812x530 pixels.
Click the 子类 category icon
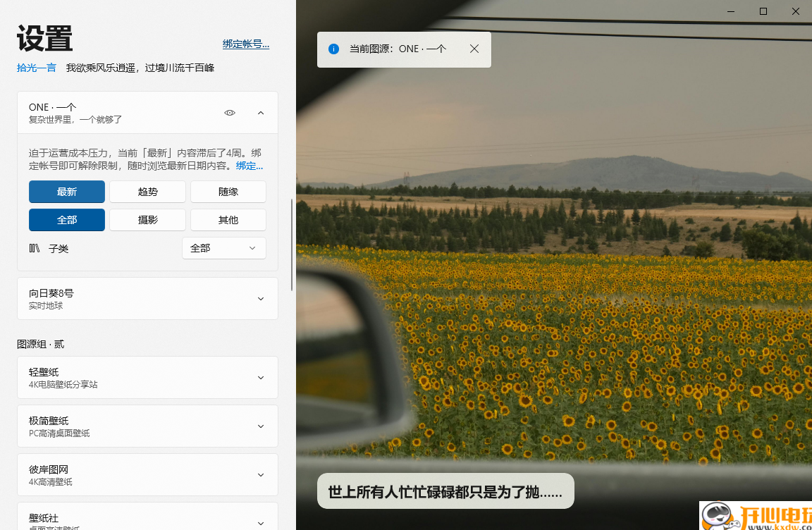pos(33,248)
